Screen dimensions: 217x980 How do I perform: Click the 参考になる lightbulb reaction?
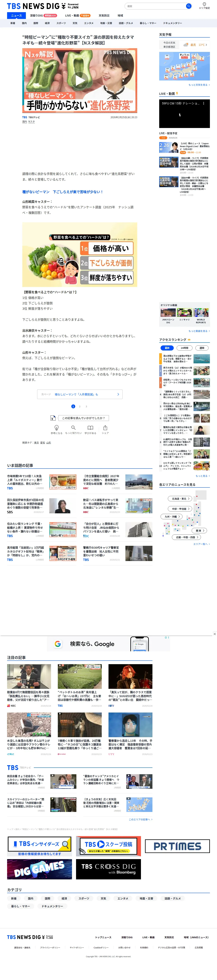click(x=57, y=429)
